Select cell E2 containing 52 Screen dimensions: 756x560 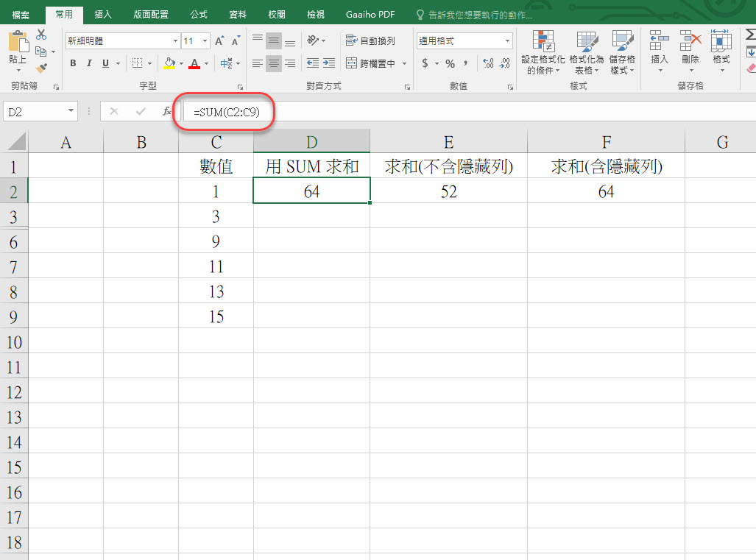pyautogui.click(x=448, y=191)
